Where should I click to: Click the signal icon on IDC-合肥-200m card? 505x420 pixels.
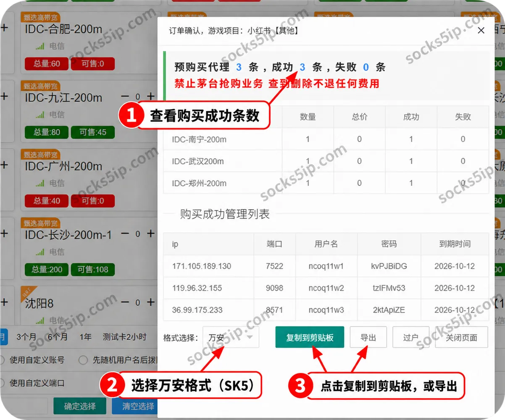(40, 46)
